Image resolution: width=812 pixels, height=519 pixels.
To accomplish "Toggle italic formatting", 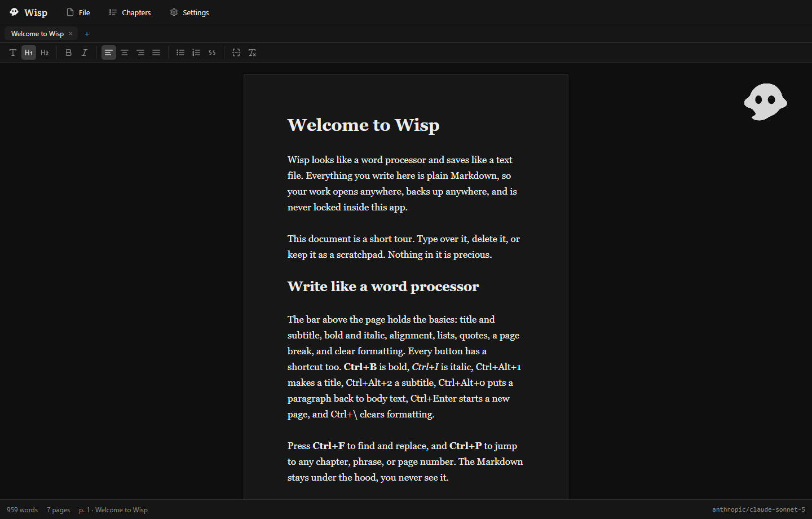I will coord(85,52).
